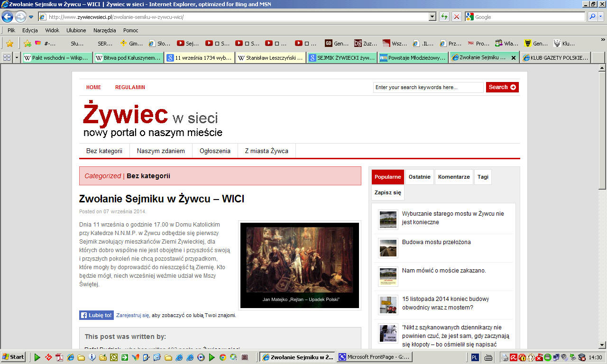Open 'Nam mówić o moście zakazano.' link

[x=444, y=271]
